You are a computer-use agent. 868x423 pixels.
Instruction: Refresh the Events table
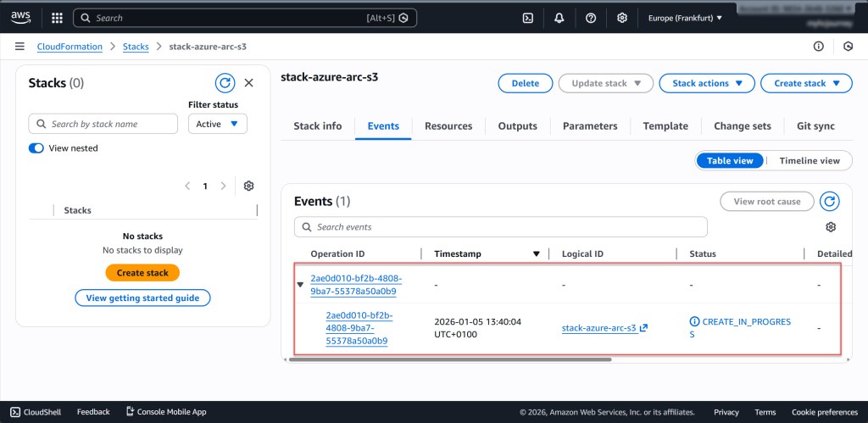pos(830,201)
